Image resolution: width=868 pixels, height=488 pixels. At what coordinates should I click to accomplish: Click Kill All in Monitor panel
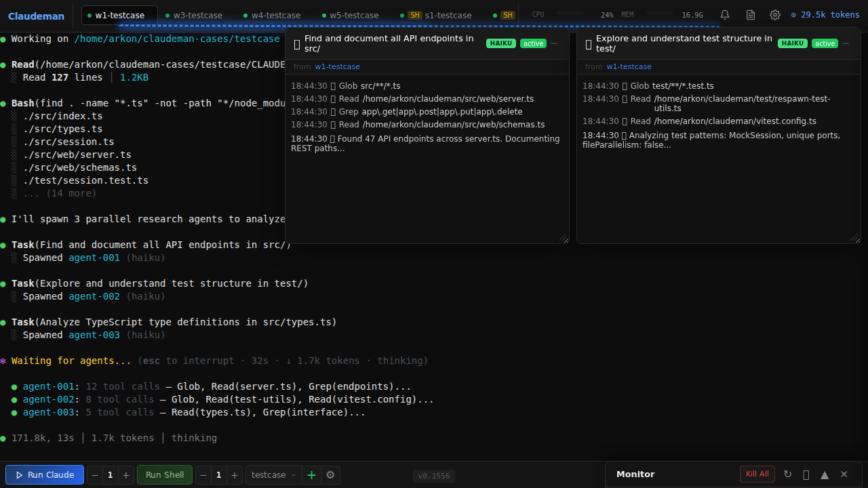(x=757, y=474)
